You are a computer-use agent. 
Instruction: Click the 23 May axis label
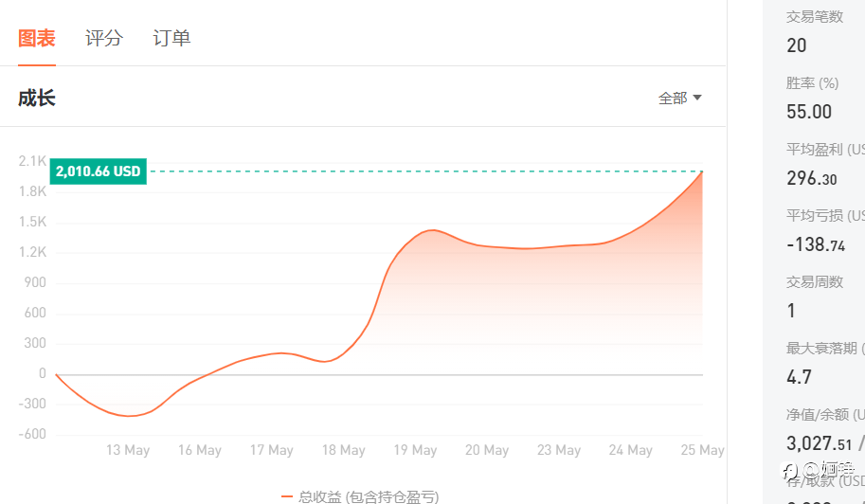pos(559,450)
